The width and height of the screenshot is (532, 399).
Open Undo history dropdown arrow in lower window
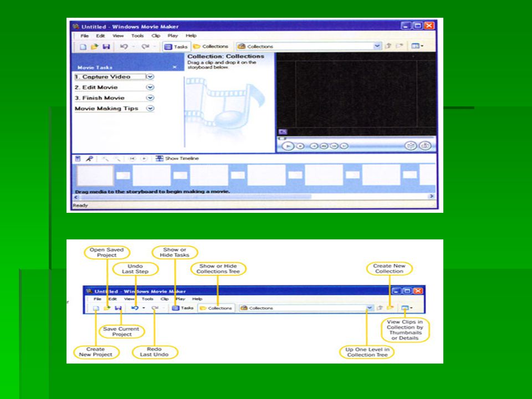(144, 308)
